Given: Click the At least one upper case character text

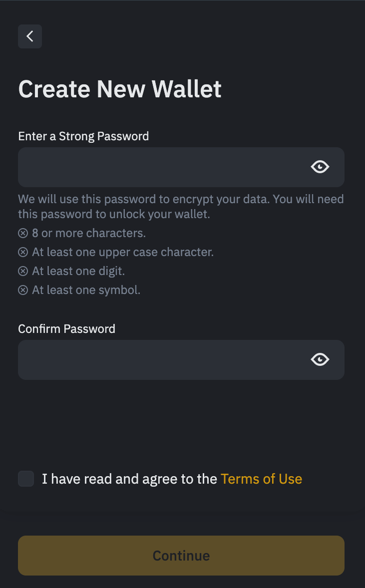Looking at the screenshot, I should (x=123, y=252).
